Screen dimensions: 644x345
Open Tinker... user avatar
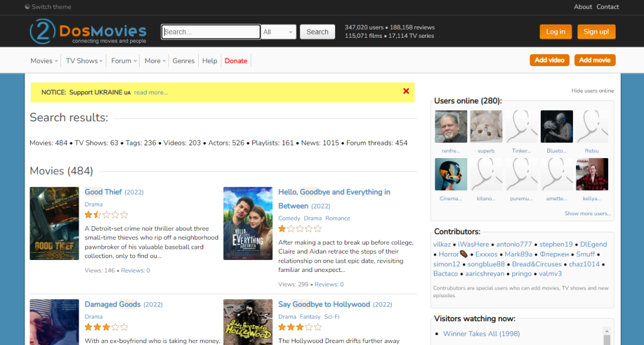pyautogui.click(x=521, y=127)
